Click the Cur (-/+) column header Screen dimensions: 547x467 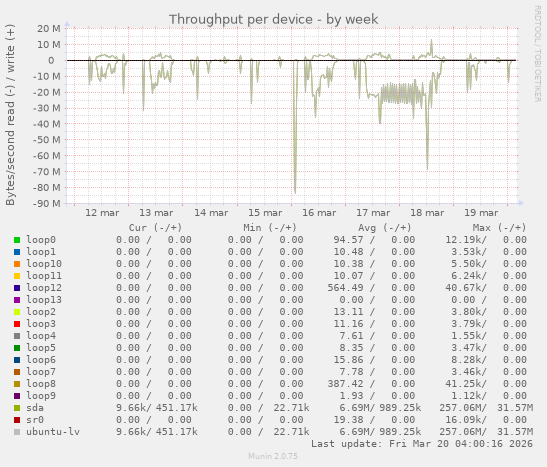[156, 228]
